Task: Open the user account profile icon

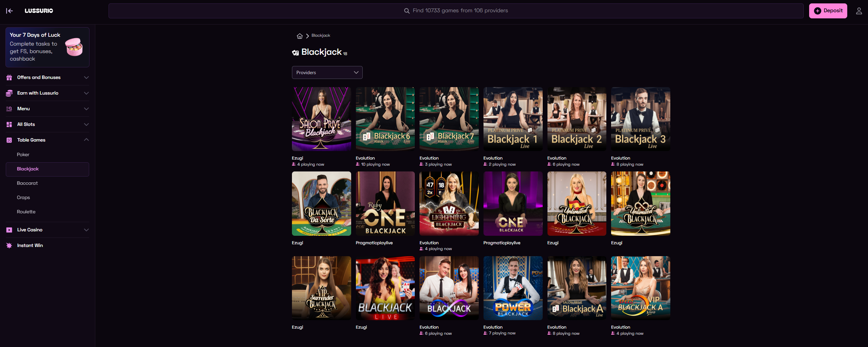Action: point(859,11)
